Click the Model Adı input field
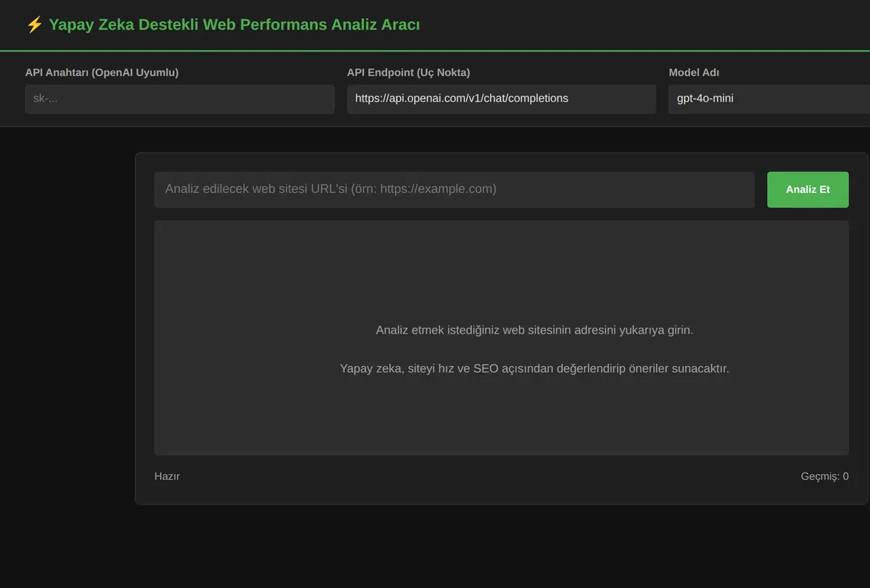 769,99
